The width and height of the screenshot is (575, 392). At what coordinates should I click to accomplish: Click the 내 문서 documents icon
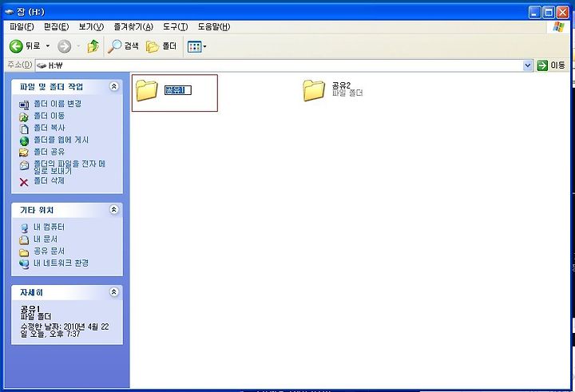[24, 240]
